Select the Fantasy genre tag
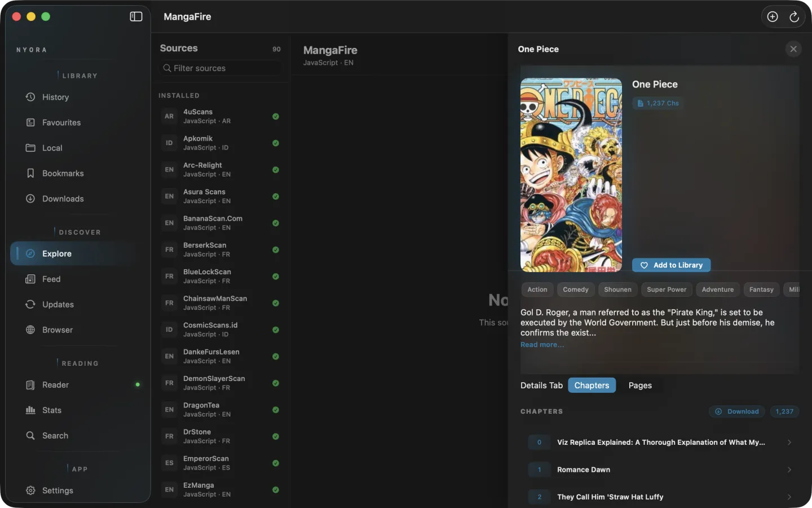 click(x=761, y=290)
